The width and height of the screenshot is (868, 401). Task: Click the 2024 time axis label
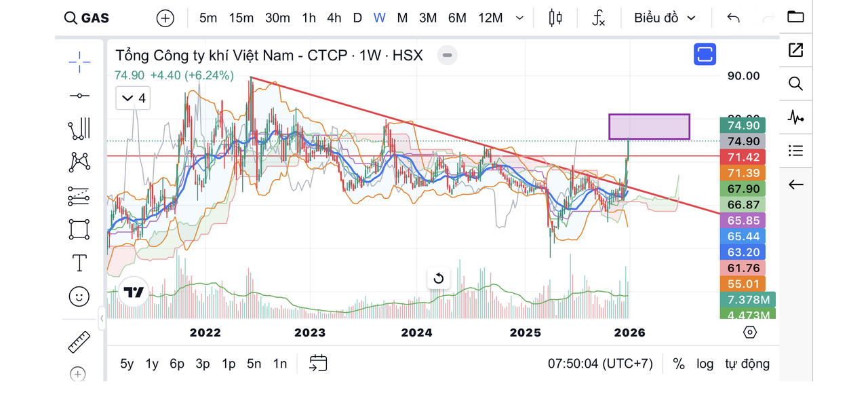tap(416, 332)
